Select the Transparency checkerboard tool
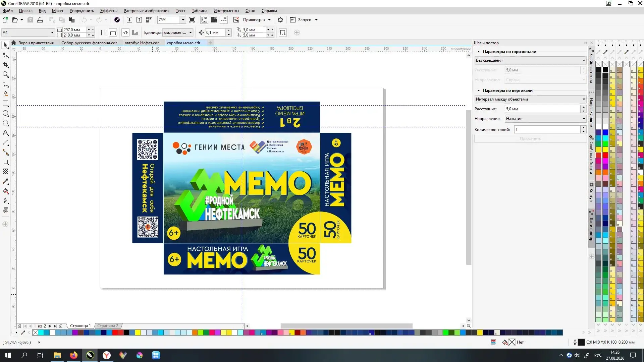Screen dimensions: 644x362 (5, 172)
